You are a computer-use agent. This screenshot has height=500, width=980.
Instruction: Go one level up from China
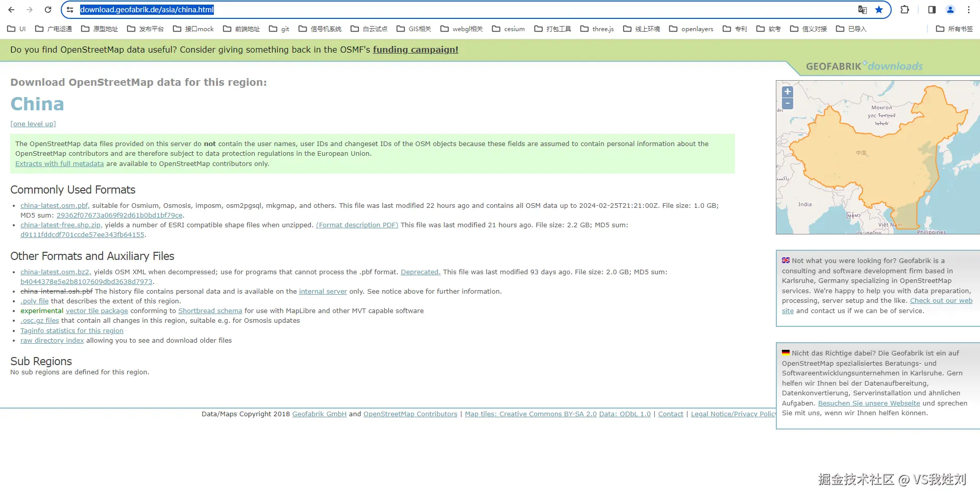coord(33,124)
